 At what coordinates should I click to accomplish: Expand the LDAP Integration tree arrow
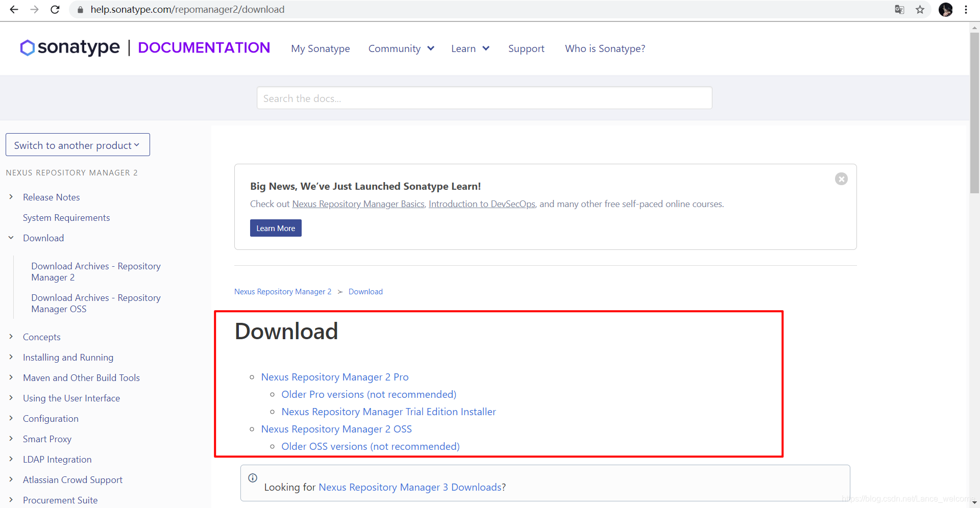pyautogui.click(x=11, y=459)
